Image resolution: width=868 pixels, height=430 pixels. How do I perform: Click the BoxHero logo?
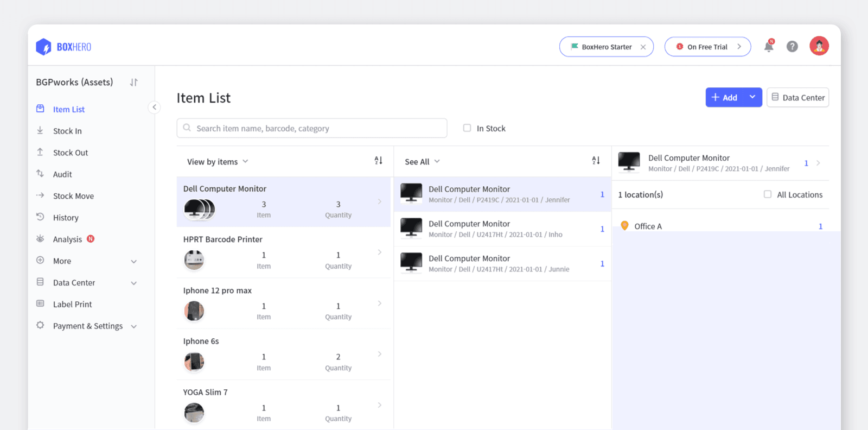(63, 47)
